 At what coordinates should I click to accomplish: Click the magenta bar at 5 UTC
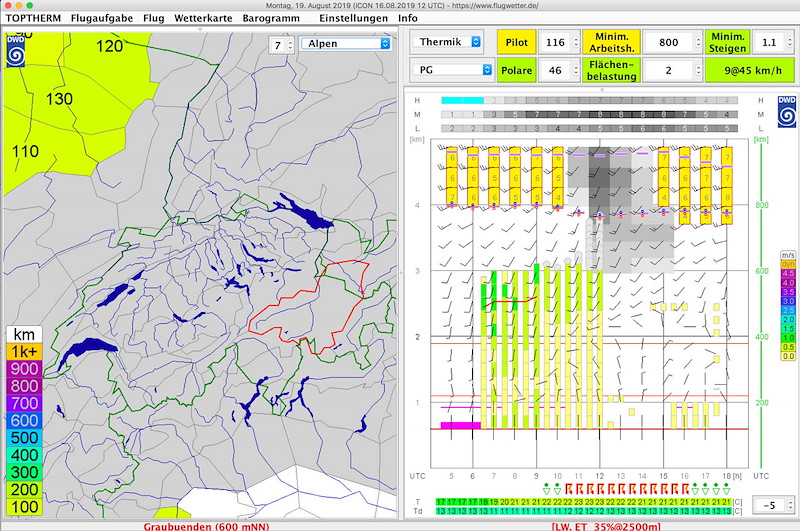(x=461, y=425)
